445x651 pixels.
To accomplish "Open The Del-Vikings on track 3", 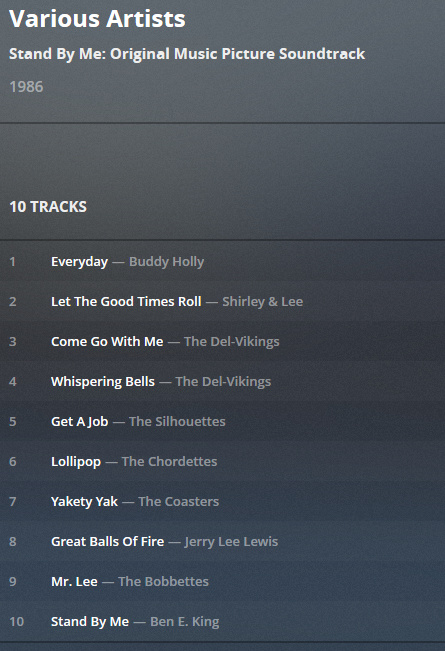I will coord(232,341).
